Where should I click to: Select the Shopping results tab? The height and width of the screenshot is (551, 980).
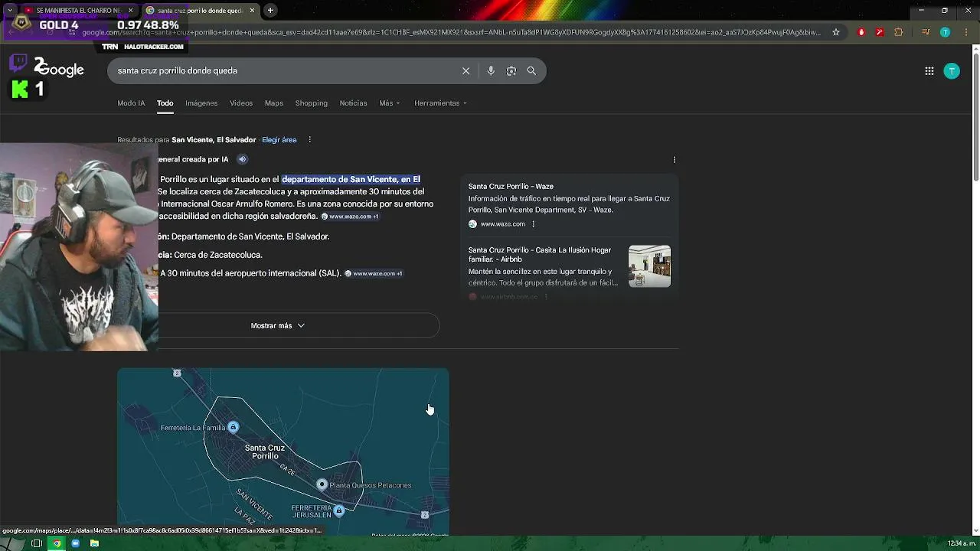[x=312, y=103]
